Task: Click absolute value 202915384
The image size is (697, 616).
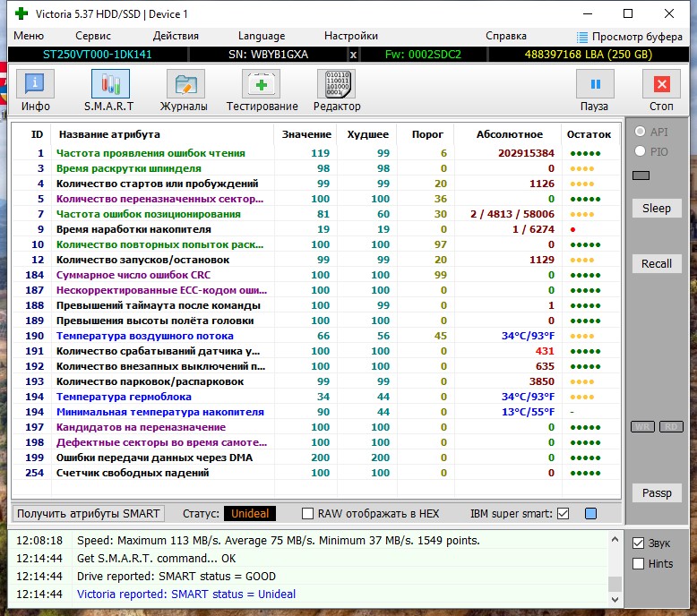Action: pyautogui.click(x=526, y=153)
